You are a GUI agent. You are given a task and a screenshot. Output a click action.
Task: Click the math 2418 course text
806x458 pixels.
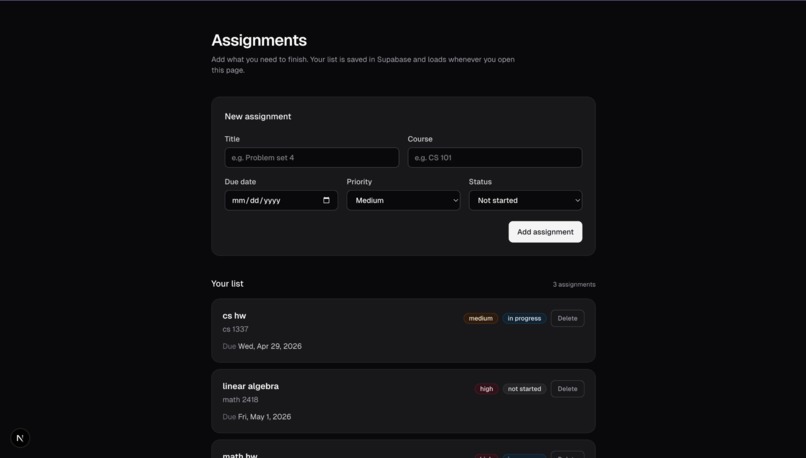[241, 399]
